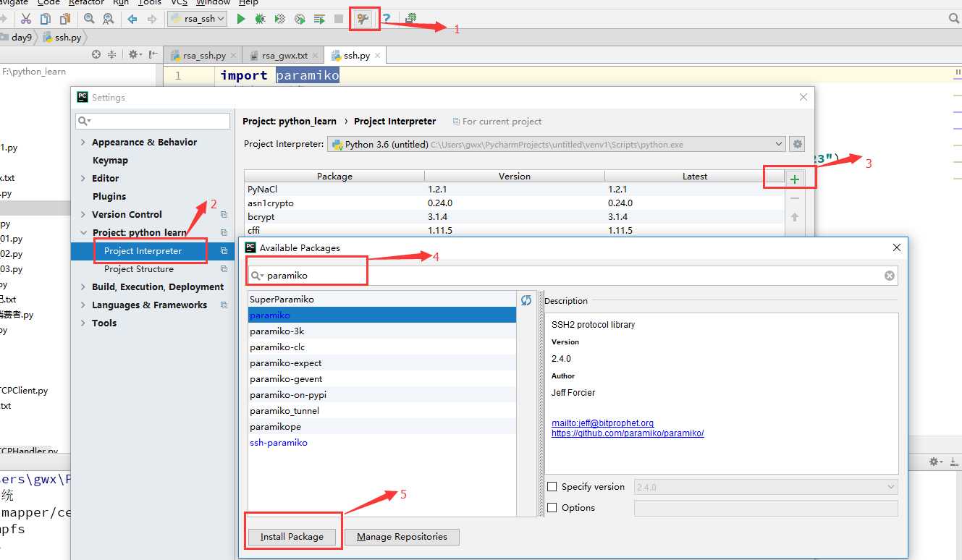Click the concurrency diagram run icon
The height and width of the screenshot is (560, 962).
tap(319, 19)
